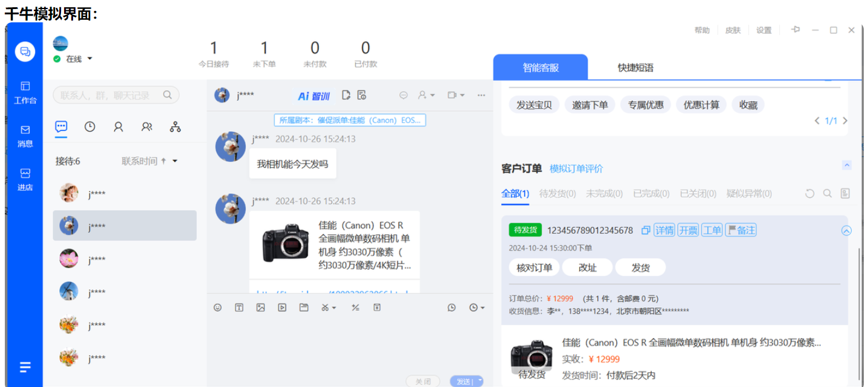This screenshot has height=387, width=868.
Task: Switch to the 智能客服 tab
Action: click(x=541, y=68)
